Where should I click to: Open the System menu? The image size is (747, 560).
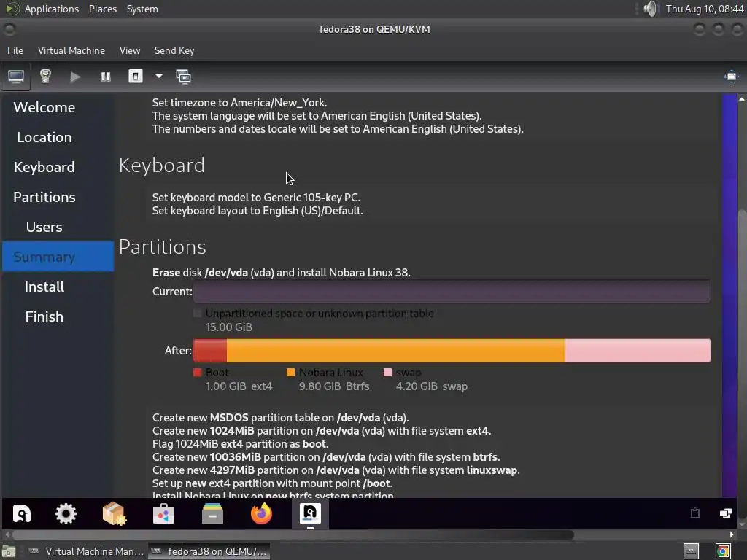[x=142, y=9]
